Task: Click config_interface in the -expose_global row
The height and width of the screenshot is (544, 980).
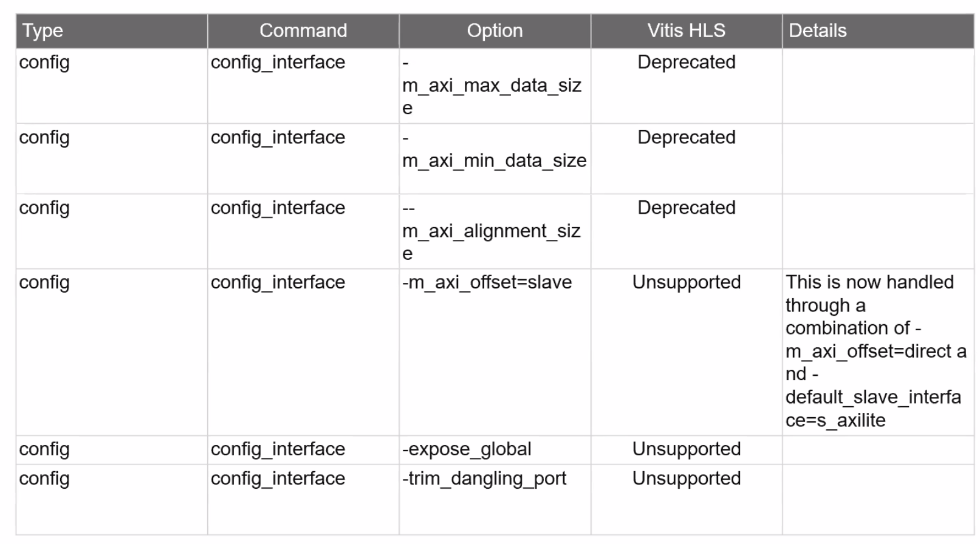Action: tap(278, 449)
